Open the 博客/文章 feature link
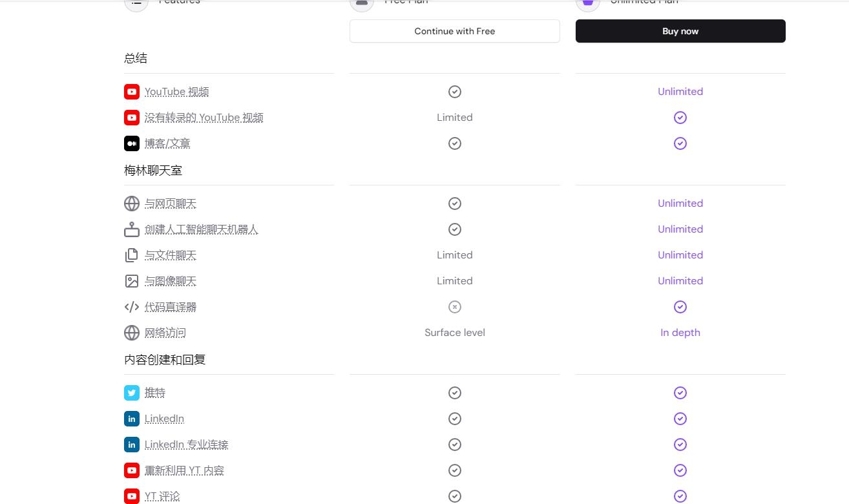The width and height of the screenshot is (849, 504). [x=167, y=143]
